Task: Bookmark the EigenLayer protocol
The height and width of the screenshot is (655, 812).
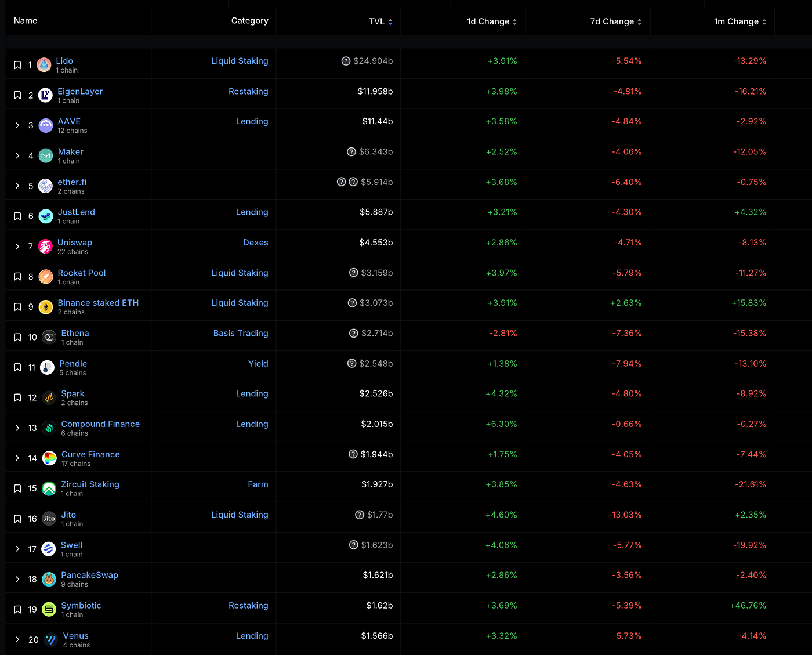Action: coord(17,95)
